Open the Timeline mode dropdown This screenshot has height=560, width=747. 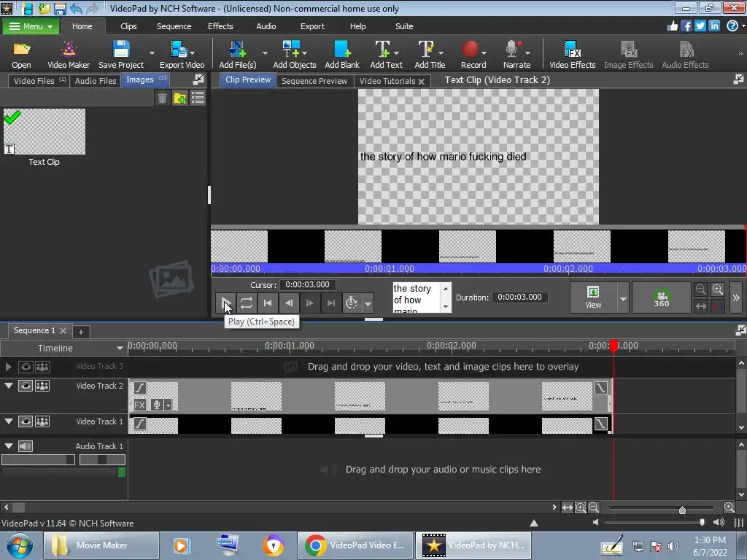pos(120,349)
